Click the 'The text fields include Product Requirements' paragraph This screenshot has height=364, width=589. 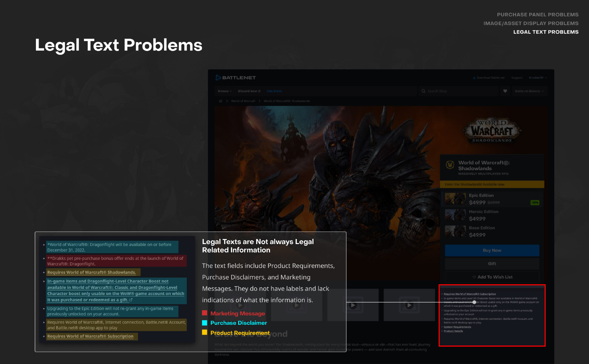click(x=268, y=283)
